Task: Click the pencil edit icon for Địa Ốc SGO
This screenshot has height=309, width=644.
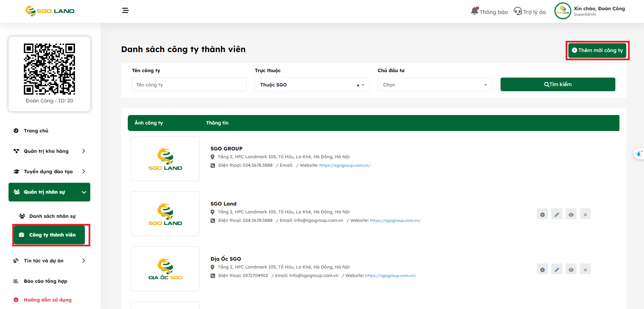Action: click(557, 270)
